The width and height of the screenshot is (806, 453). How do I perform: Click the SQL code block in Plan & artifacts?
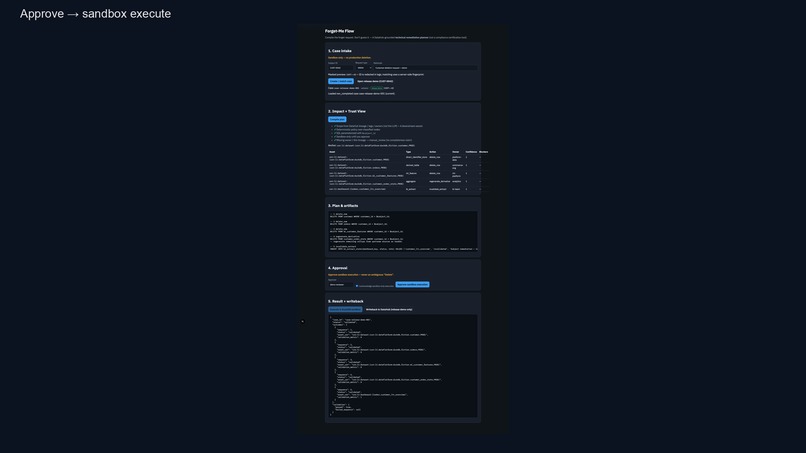pyautogui.click(x=403, y=231)
